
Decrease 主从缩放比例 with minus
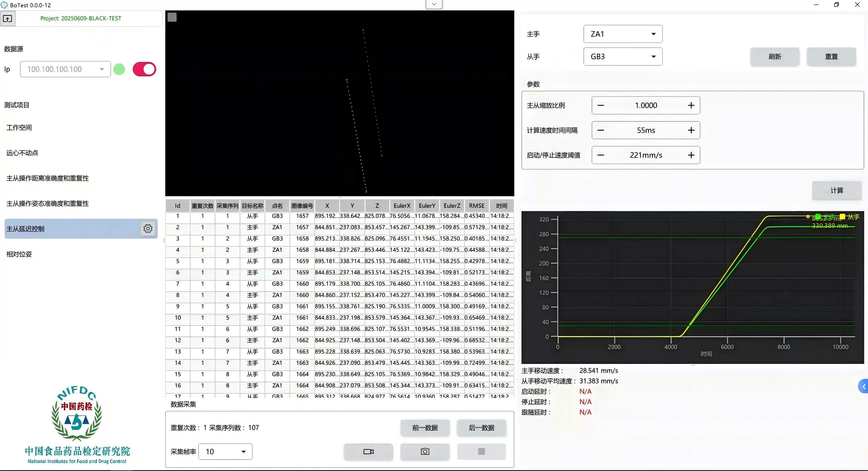pos(601,105)
